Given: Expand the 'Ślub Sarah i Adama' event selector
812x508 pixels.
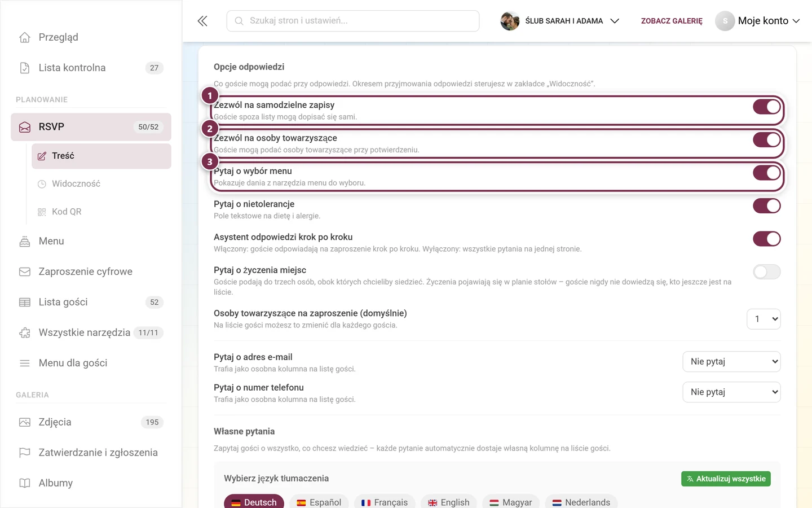Looking at the screenshot, I should (560, 21).
